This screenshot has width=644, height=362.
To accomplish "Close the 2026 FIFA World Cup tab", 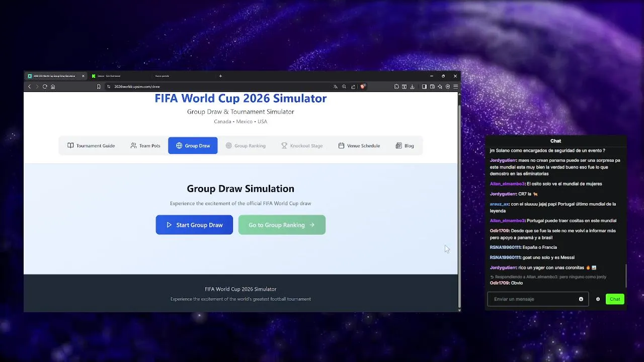I will coord(83,76).
